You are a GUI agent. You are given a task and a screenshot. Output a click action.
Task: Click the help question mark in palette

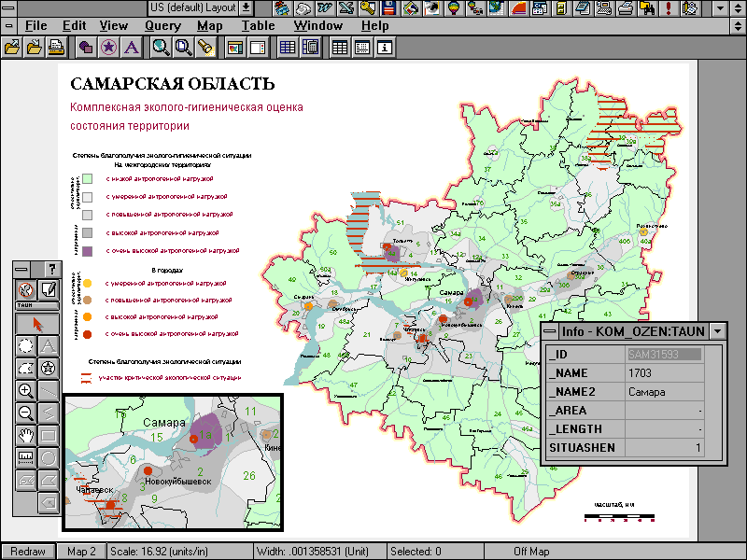click(51, 269)
